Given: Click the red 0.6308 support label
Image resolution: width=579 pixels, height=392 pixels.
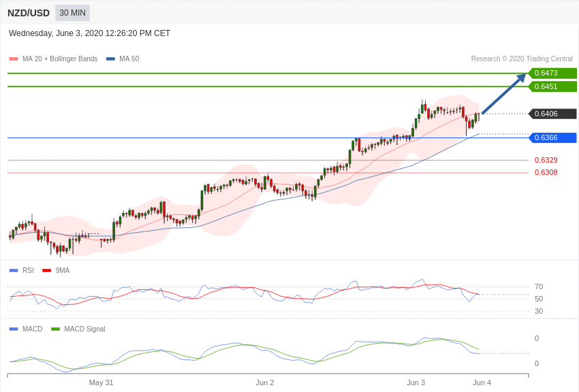Looking at the screenshot, I should point(546,172).
